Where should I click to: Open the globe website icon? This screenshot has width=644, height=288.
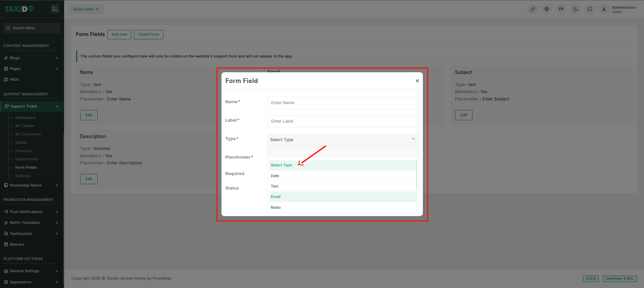click(x=547, y=9)
